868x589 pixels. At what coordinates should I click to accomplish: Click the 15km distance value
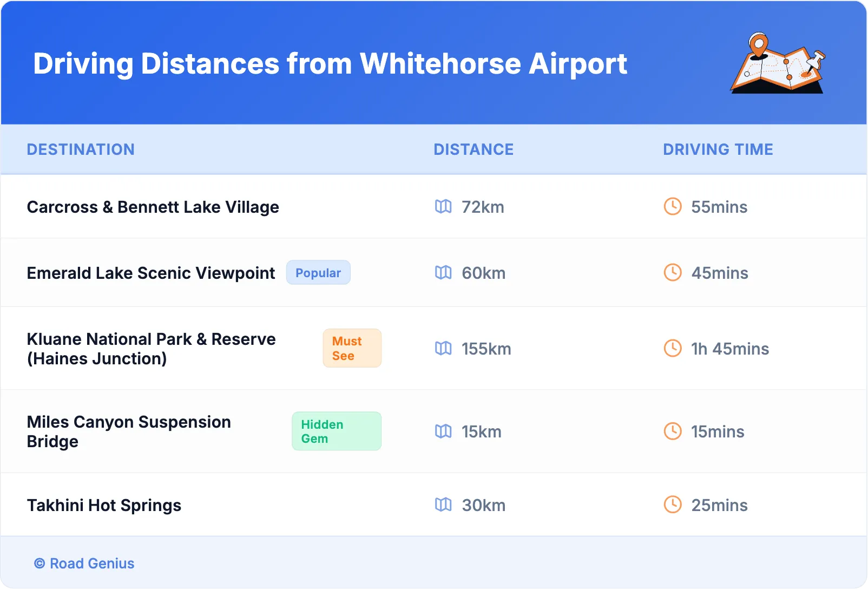pyautogui.click(x=482, y=431)
